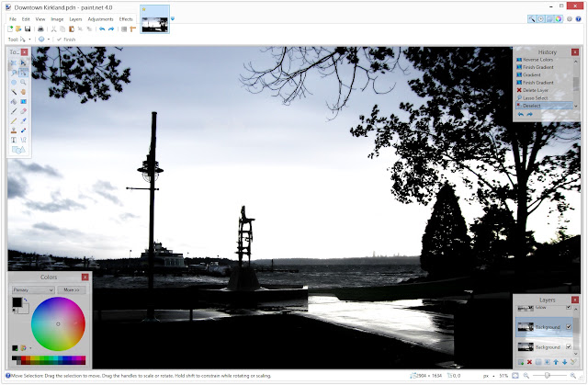Click the History list scroll down arrow
588x385 pixels.
(576, 106)
